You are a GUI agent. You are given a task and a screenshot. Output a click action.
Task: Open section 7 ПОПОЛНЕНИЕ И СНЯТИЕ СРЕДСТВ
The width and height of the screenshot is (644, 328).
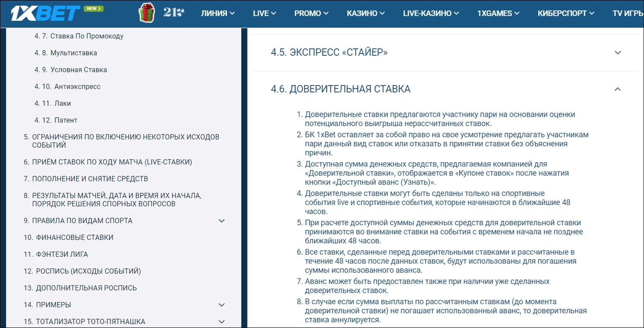click(86, 179)
